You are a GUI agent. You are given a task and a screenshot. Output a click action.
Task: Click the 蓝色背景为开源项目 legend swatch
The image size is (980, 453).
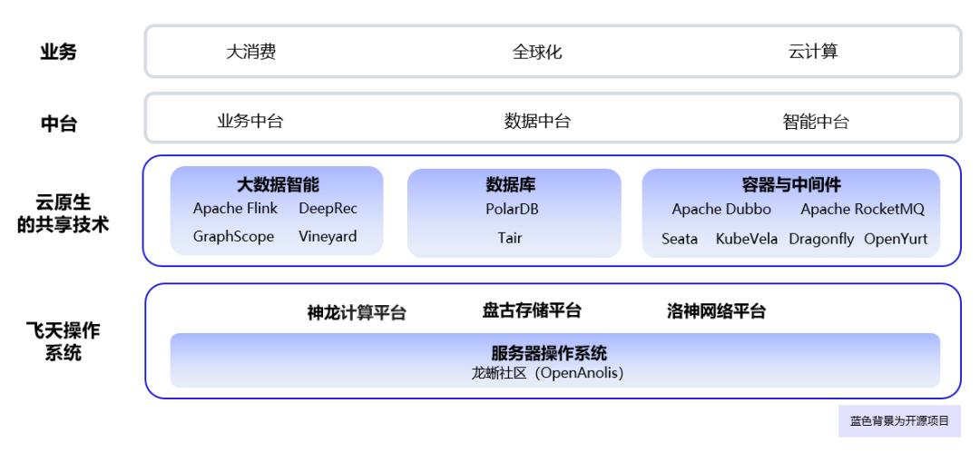(x=898, y=421)
